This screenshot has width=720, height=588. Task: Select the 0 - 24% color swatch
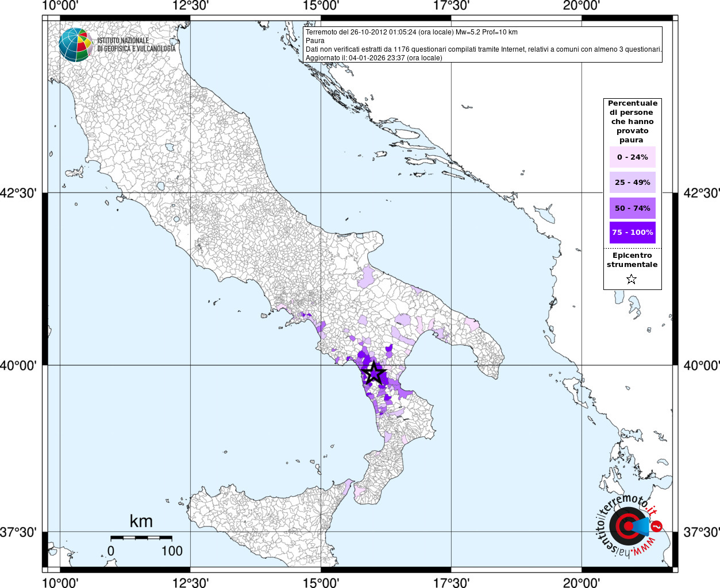pos(632,157)
